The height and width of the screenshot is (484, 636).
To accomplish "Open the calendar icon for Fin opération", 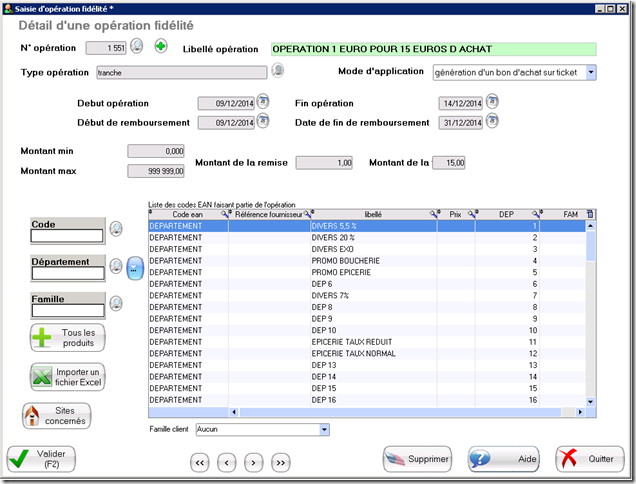I will [x=492, y=102].
